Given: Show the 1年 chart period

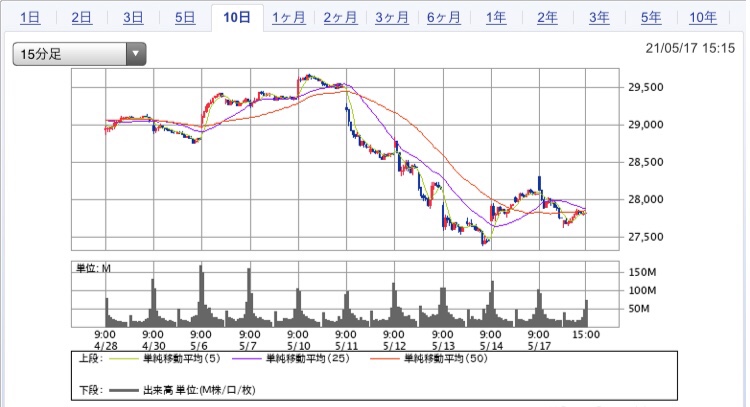Looking at the screenshot, I should click(x=496, y=18).
